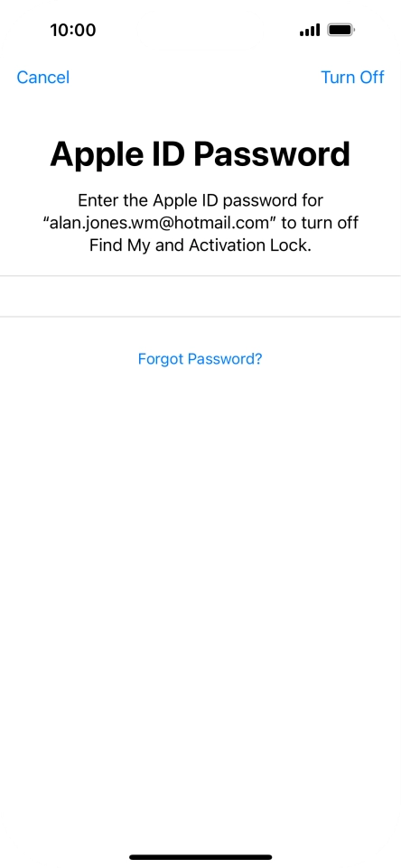
Task: Tap the Enter the Apple ID password line
Action: coord(200,199)
